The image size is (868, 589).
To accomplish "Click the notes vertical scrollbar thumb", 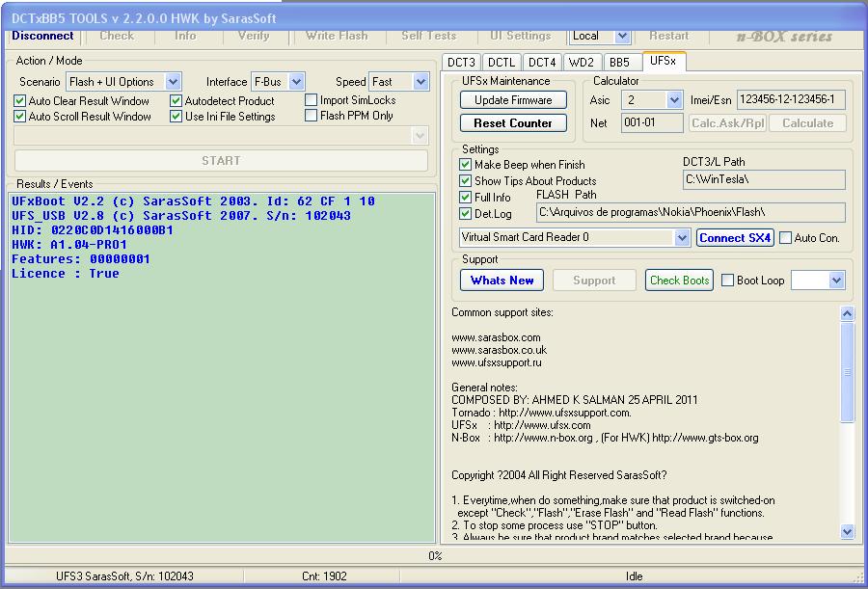I will tap(847, 372).
